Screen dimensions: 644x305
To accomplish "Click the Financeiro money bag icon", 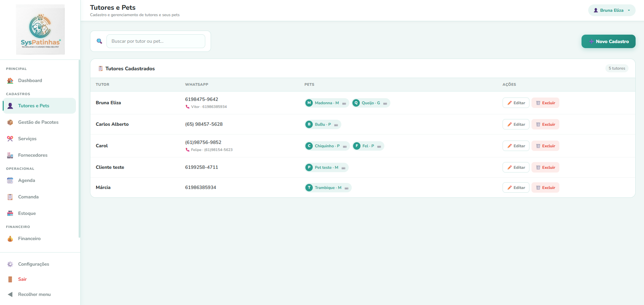I will pos(10,239).
